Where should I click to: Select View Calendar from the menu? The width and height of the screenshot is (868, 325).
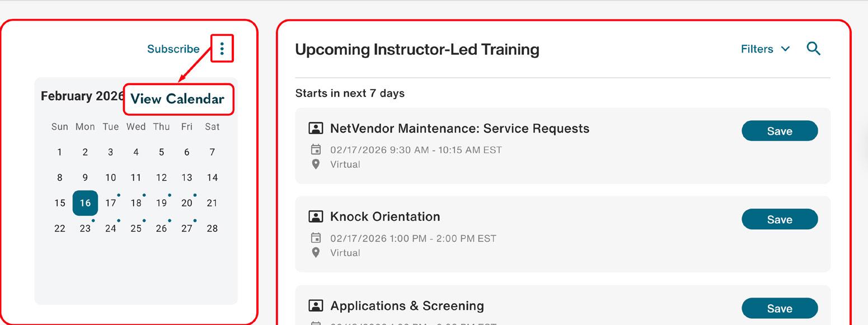click(x=177, y=99)
